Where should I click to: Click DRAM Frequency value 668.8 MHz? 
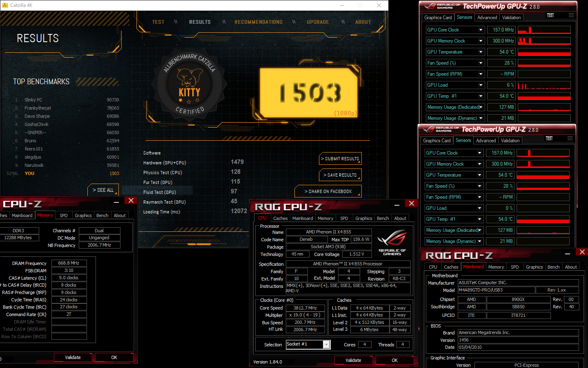tap(69, 263)
